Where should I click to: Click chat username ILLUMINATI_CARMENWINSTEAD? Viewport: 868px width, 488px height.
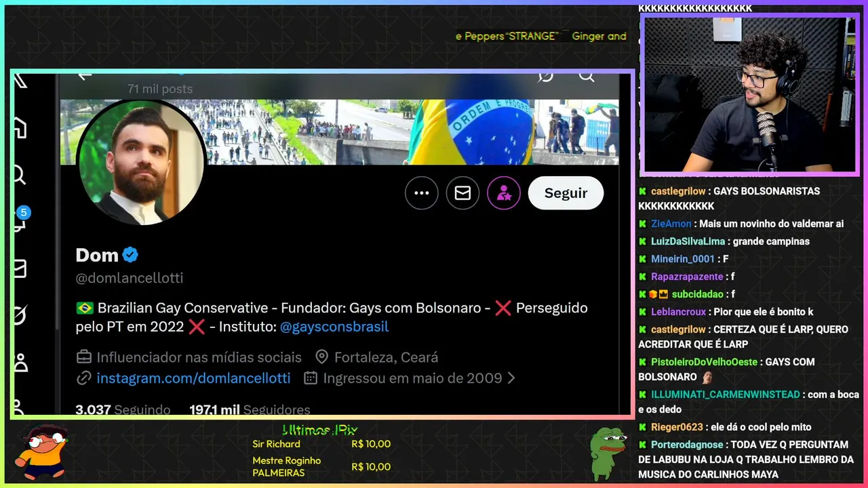[726, 394]
